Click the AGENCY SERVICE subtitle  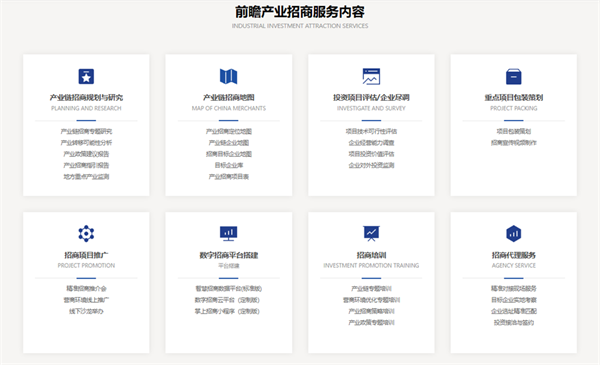coord(514,266)
